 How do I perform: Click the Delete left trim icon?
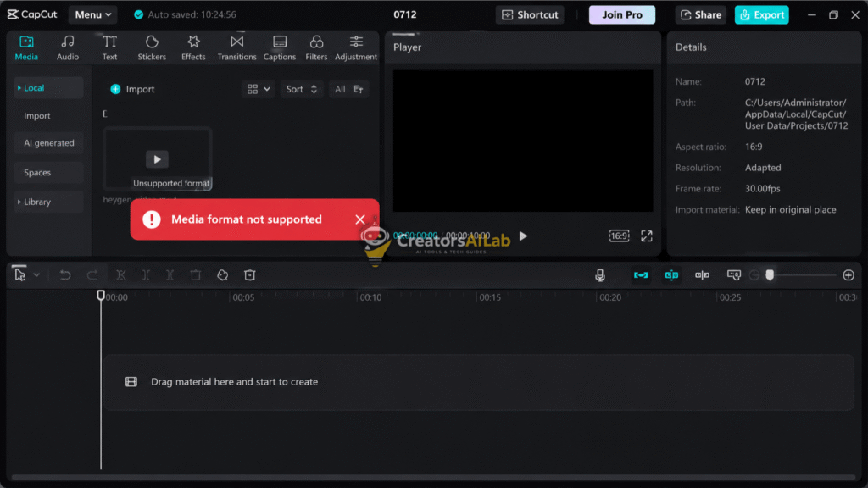tap(146, 275)
